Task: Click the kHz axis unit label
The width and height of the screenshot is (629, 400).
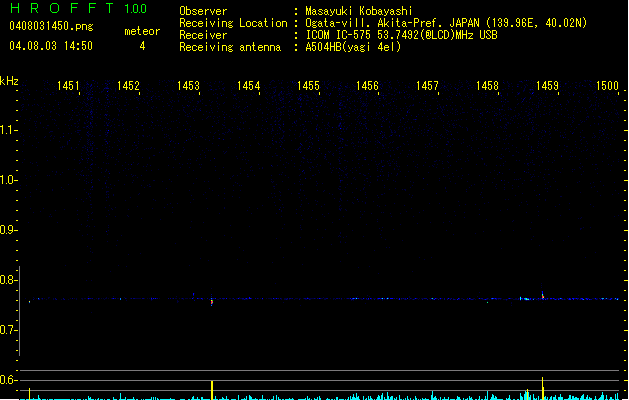Action: [x=9, y=81]
